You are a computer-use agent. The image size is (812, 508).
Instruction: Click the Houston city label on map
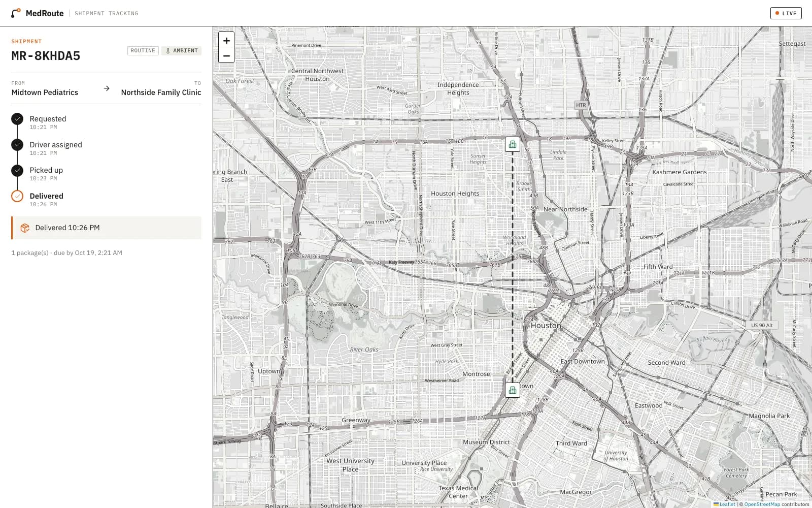tap(546, 326)
